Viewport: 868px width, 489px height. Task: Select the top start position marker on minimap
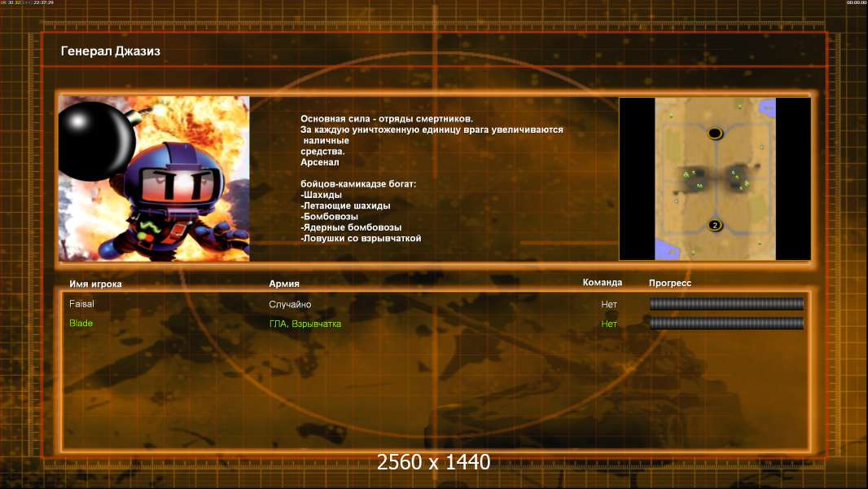coord(715,134)
